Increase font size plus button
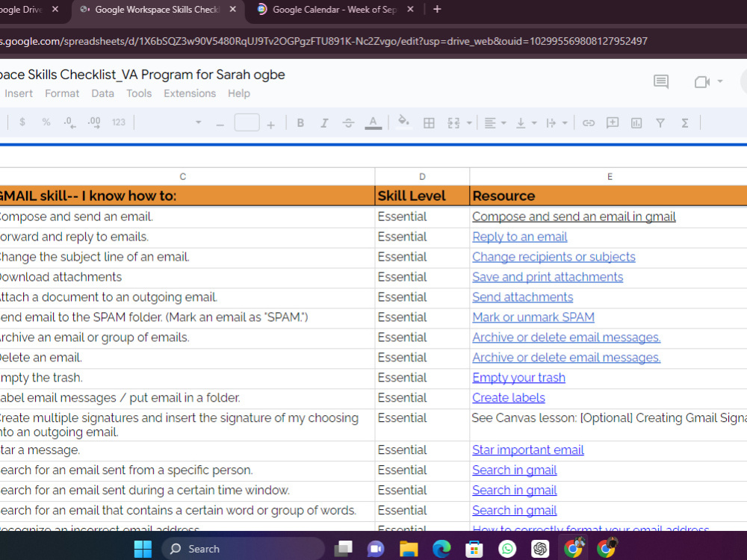 point(270,125)
